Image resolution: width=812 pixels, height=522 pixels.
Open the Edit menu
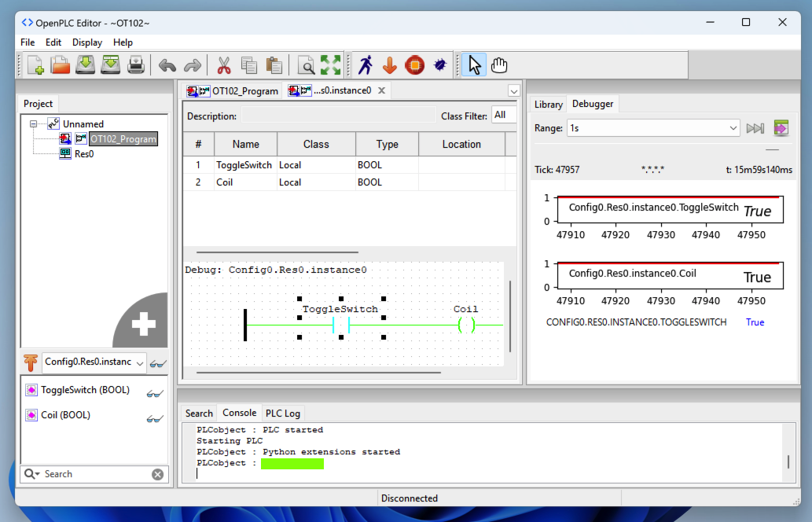click(x=53, y=42)
